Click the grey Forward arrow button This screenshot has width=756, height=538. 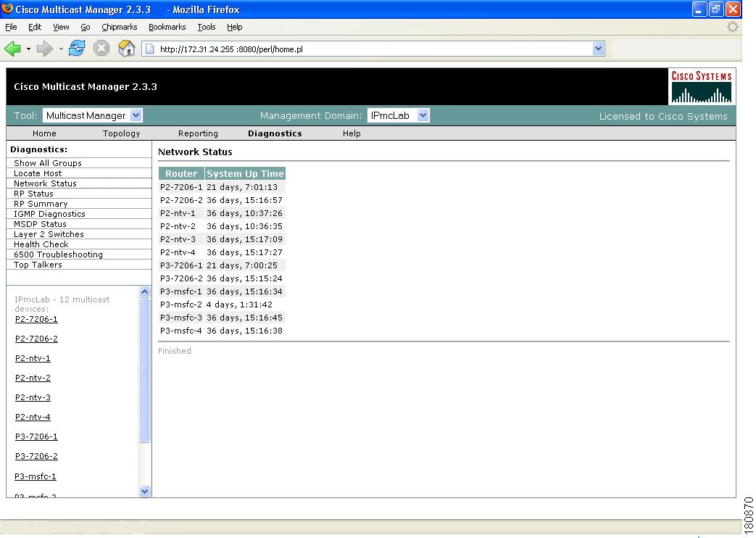tap(45, 49)
